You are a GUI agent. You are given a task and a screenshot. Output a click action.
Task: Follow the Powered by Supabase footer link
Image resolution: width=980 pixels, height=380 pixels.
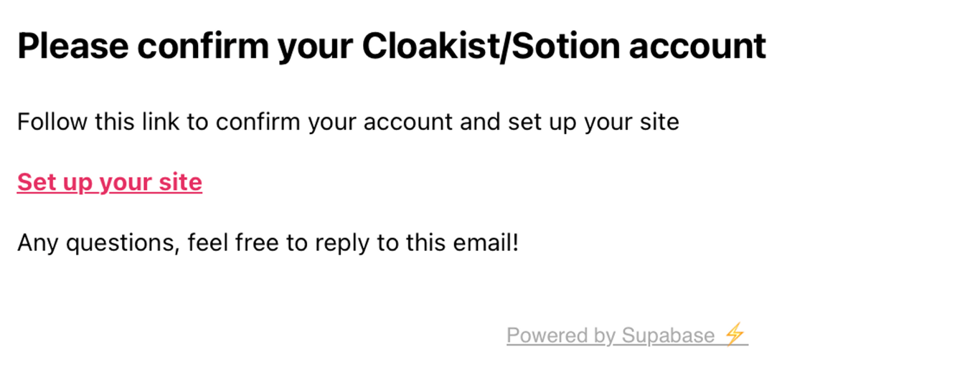(x=627, y=336)
